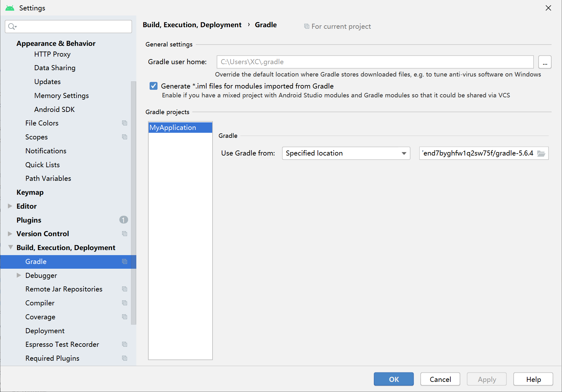Image resolution: width=562 pixels, height=392 pixels.
Task: Open the Build, Execution, Deployment breadcrumb
Action: click(x=192, y=25)
